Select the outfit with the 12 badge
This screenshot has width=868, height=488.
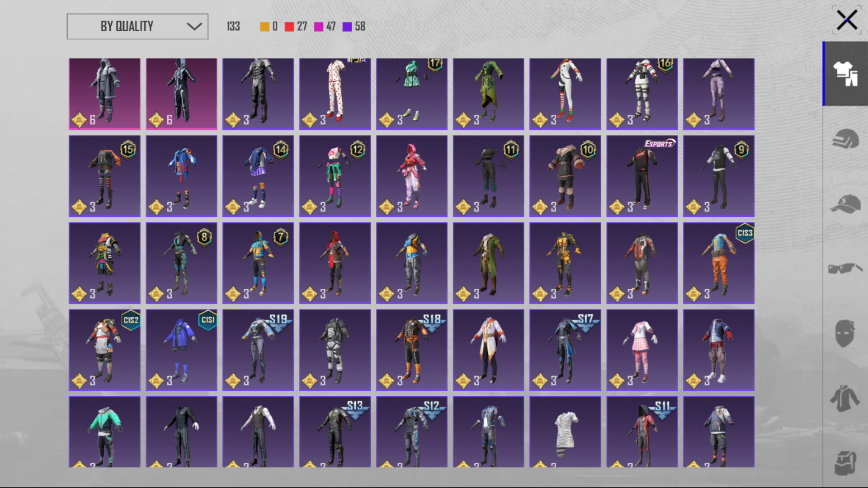pos(335,176)
